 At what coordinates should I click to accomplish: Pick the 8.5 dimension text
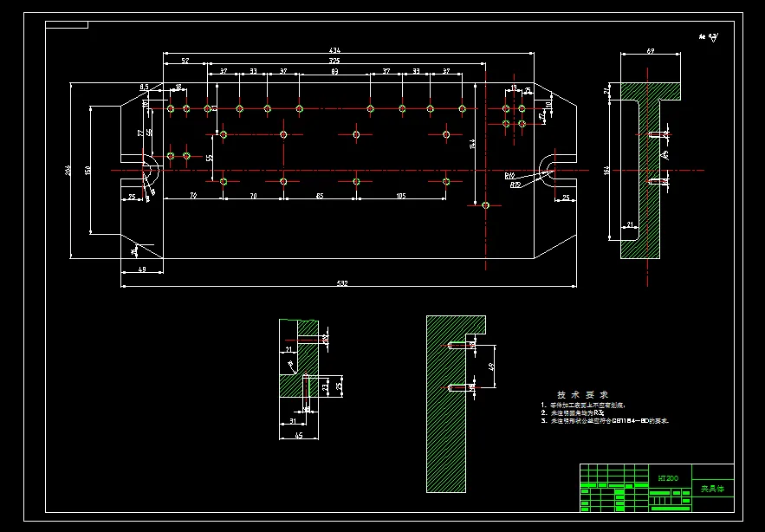click(144, 88)
